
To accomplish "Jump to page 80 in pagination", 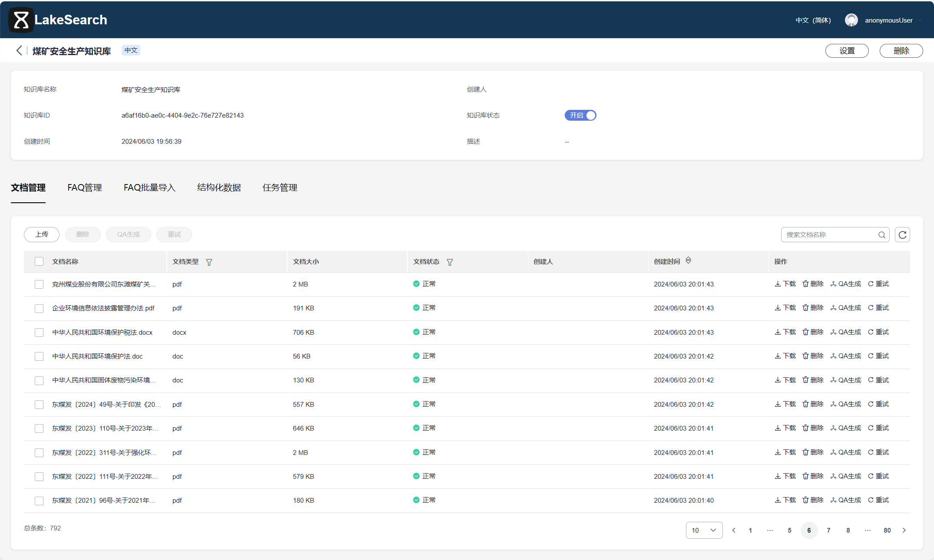I will (888, 530).
